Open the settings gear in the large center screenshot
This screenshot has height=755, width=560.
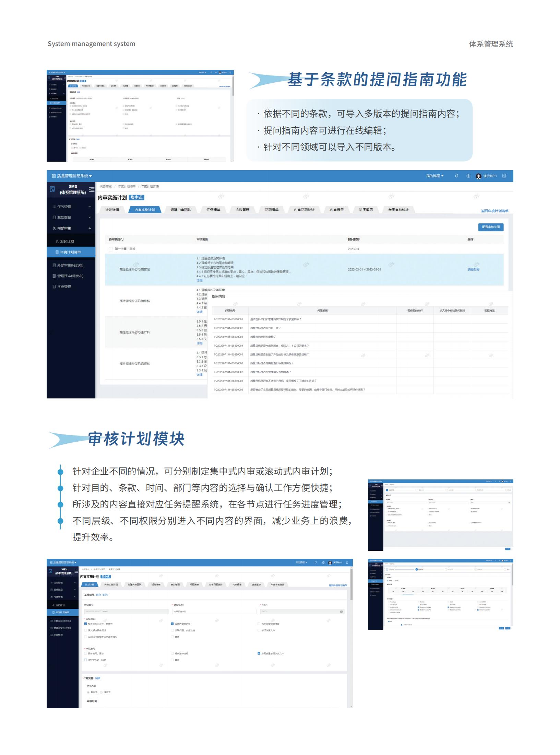(468, 176)
